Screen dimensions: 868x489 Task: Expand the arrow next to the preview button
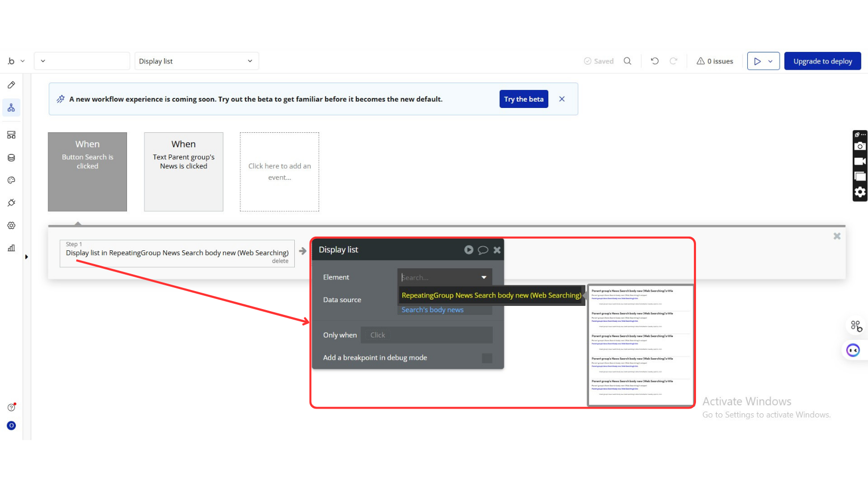[x=771, y=61]
